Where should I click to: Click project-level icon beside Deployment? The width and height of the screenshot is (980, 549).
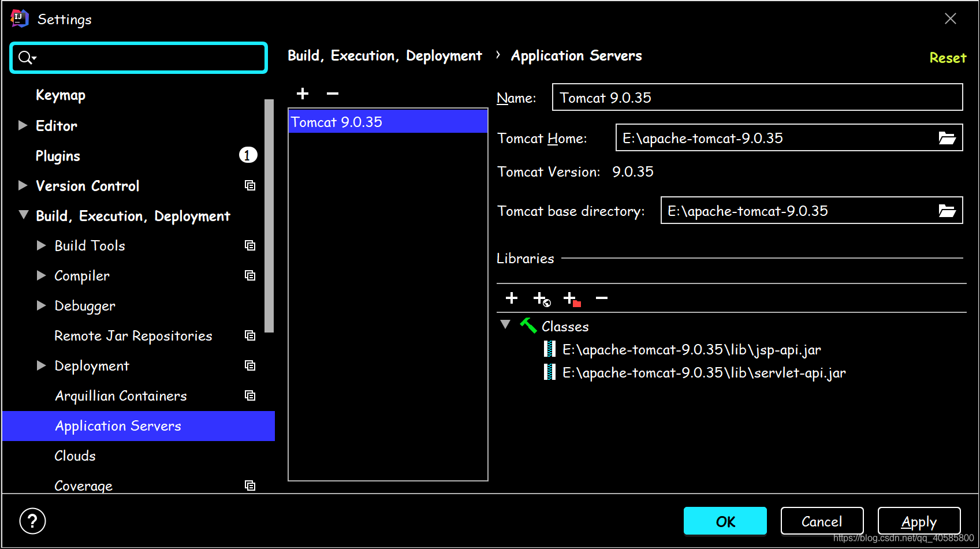click(250, 365)
